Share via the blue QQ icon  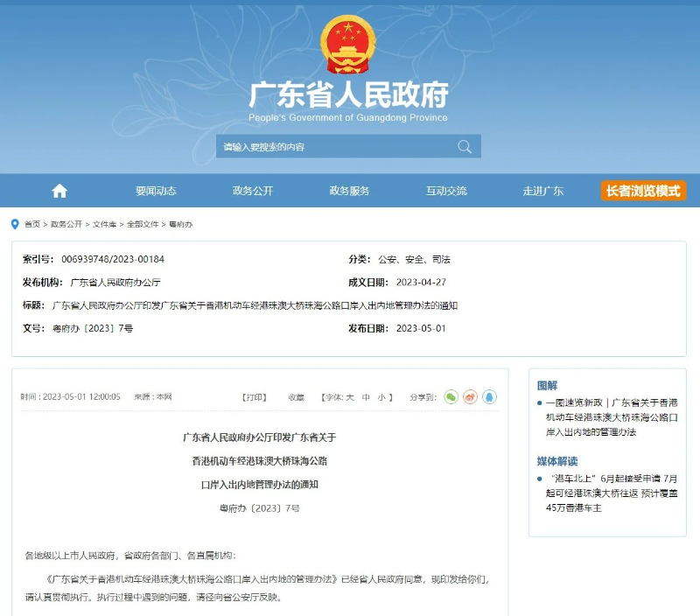489,397
